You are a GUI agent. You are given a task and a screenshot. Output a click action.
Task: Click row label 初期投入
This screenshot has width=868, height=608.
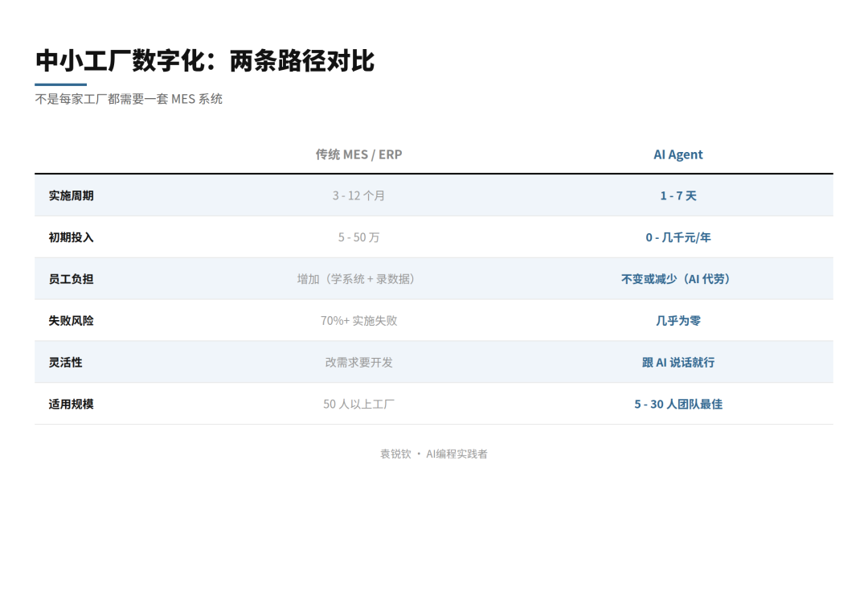tap(71, 237)
